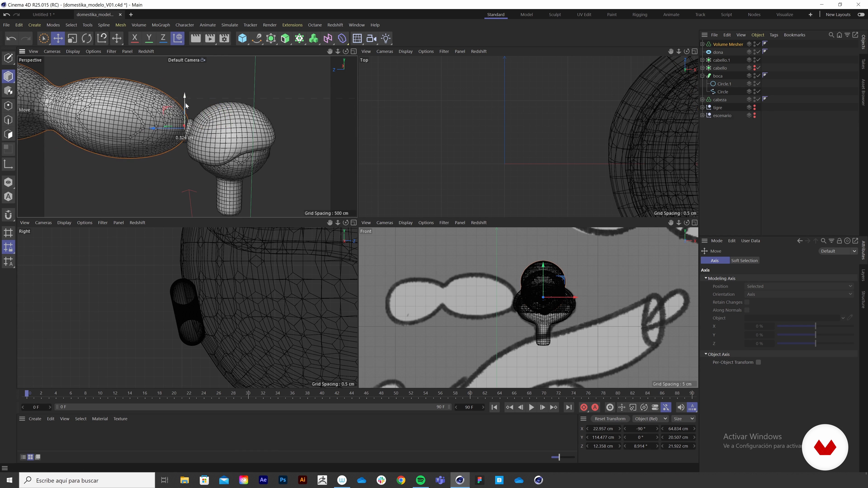Collapse the Modeling Axis section
The height and width of the screenshot is (488, 868).
click(x=706, y=278)
